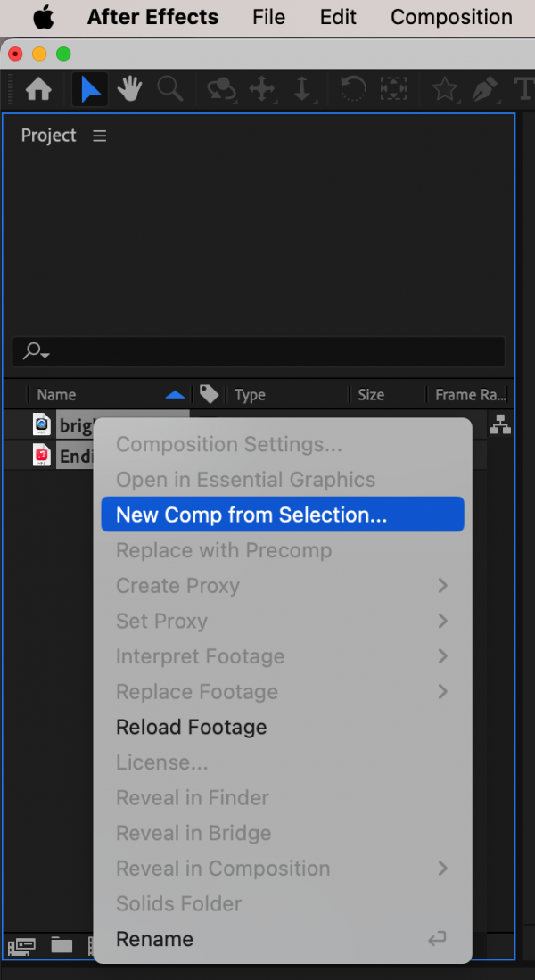Click the Home icon in toolbar
535x980 pixels.
(38, 89)
